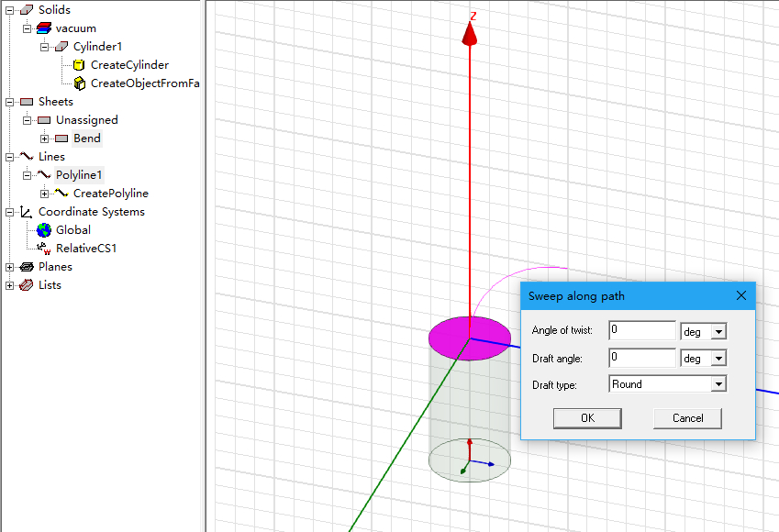
Task: Select the vacuum material label
Action: (76, 28)
